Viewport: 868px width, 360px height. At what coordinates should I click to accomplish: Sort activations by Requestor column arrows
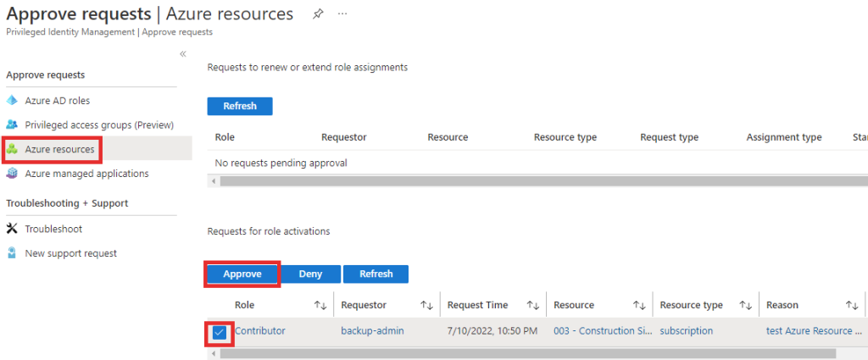point(427,305)
